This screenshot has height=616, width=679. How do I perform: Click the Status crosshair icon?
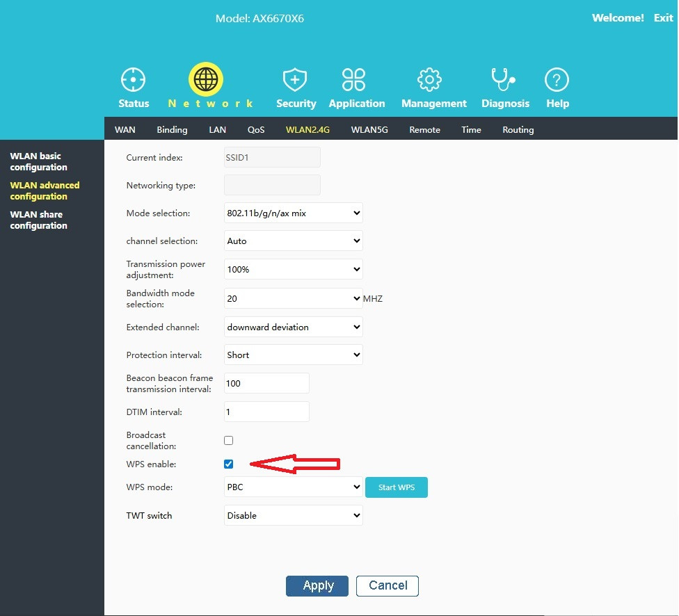134,80
